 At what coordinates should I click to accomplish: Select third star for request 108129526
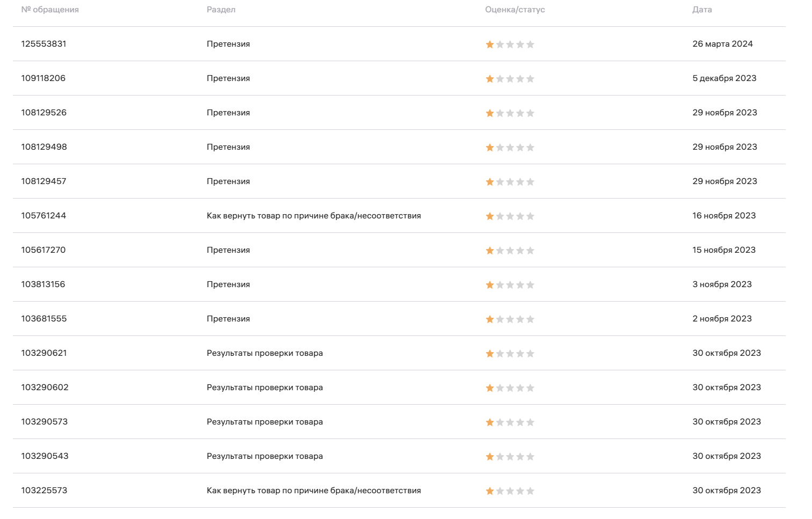pos(510,113)
